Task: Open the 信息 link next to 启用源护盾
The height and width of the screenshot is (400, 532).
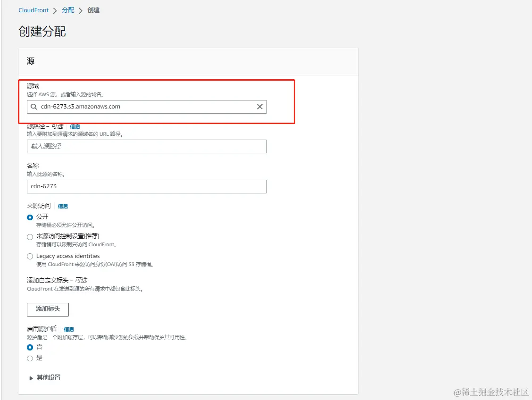Action: click(x=69, y=329)
